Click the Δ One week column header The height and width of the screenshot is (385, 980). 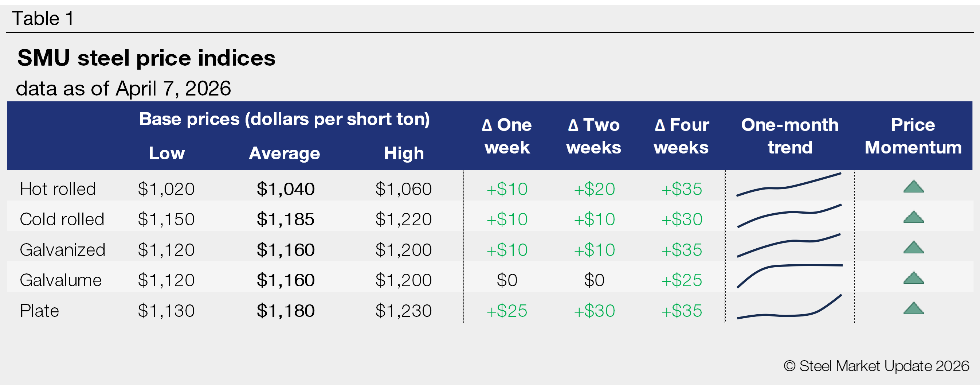tap(507, 136)
